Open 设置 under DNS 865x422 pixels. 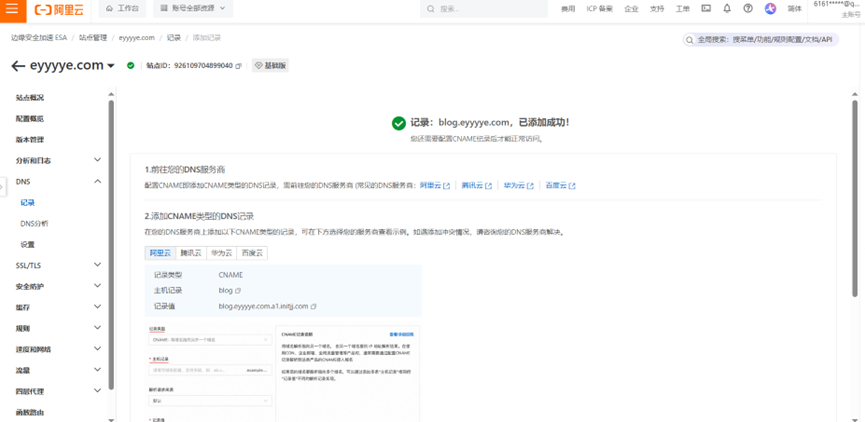pyautogui.click(x=28, y=244)
